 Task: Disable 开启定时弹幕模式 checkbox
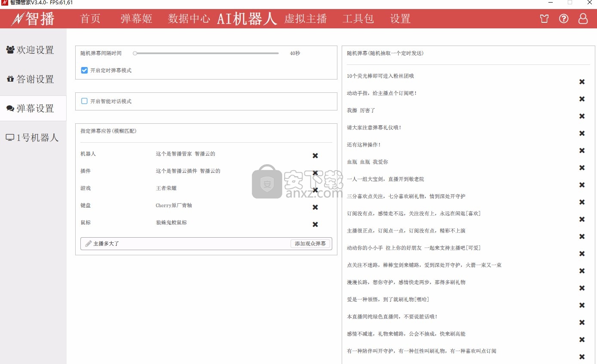[x=84, y=70]
